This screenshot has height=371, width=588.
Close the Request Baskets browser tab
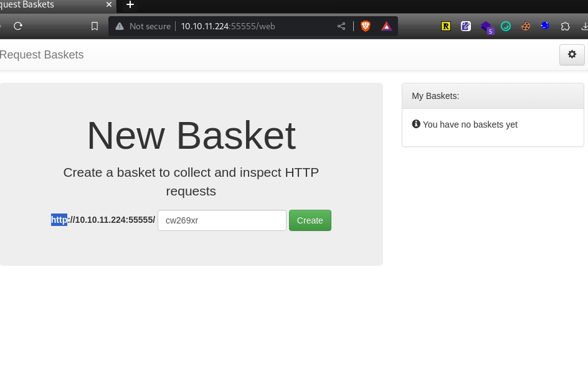click(109, 5)
